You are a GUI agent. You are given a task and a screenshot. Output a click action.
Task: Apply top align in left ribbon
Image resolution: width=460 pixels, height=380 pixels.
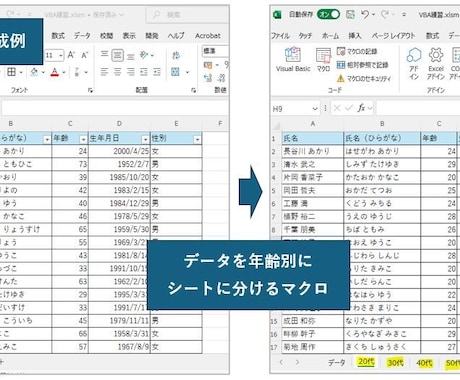104,54
